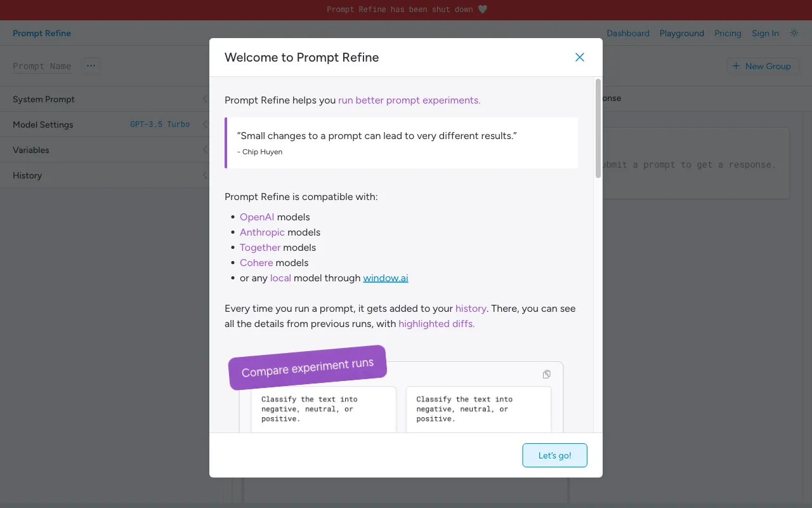Click the 'highlighted diffs.' text

click(x=436, y=324)
